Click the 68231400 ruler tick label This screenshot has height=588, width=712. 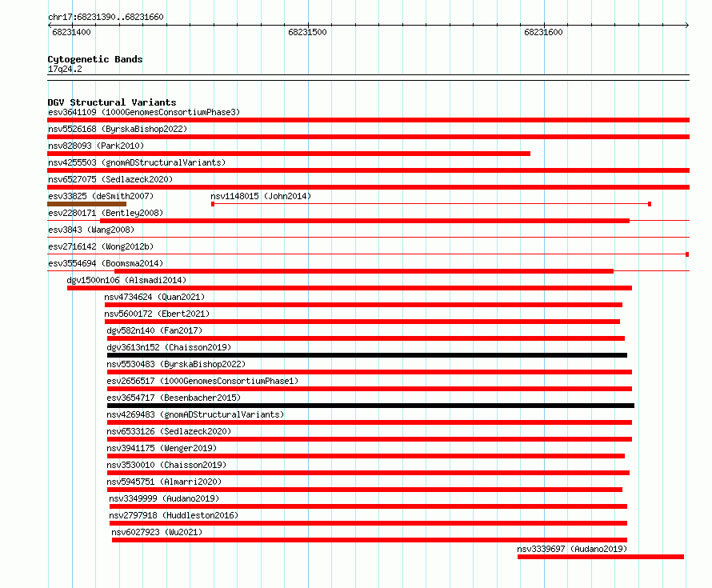click(x=71, y=32)
